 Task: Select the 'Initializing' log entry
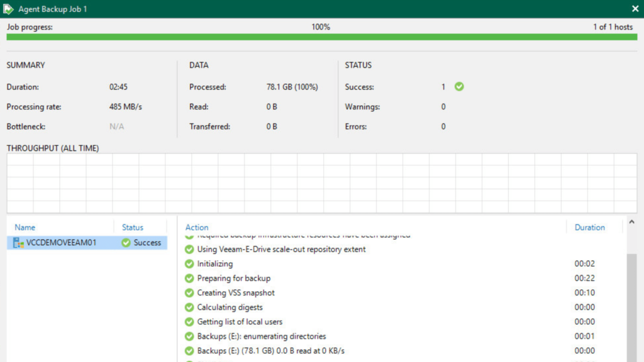[x=215, y=264]
